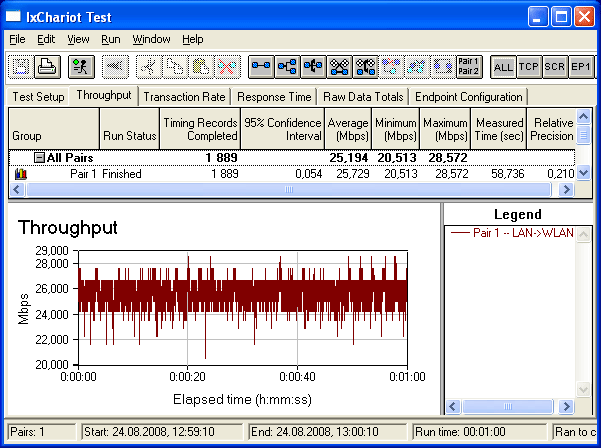The height and width of the screenshot is (448, 601).
Task: Select the Pair 1 -- LAN->WLAN legend entry
Action: (512, 233)
